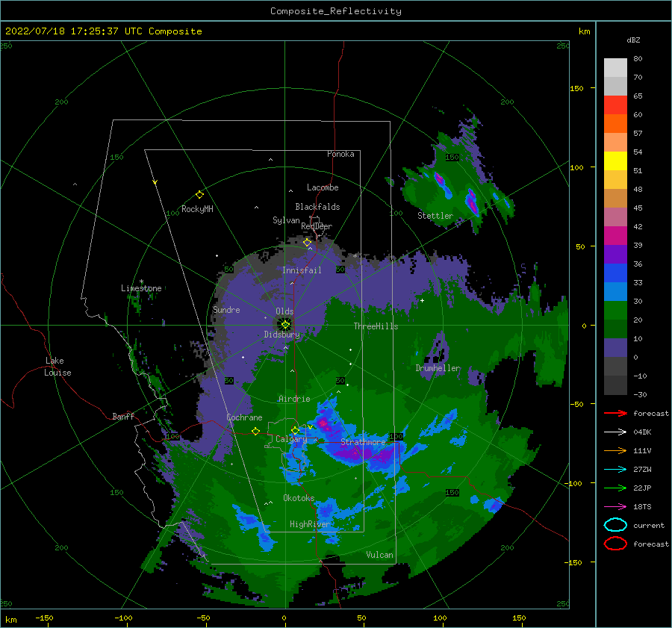Image resolution: width=672 pixels, height=628 pixels.
Task: Click the Composite_Reflectivity title
Action: tap(336, 11)
